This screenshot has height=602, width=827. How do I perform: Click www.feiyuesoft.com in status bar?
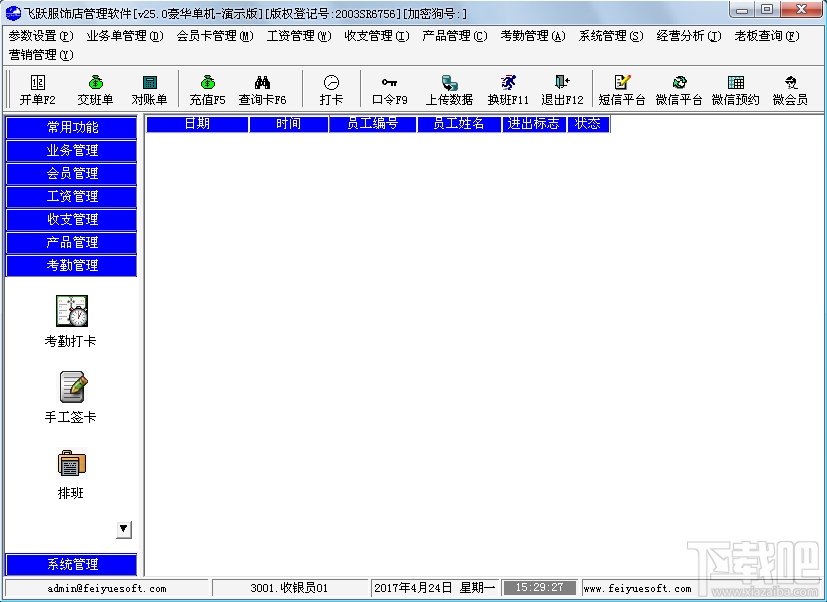[638, 588]
